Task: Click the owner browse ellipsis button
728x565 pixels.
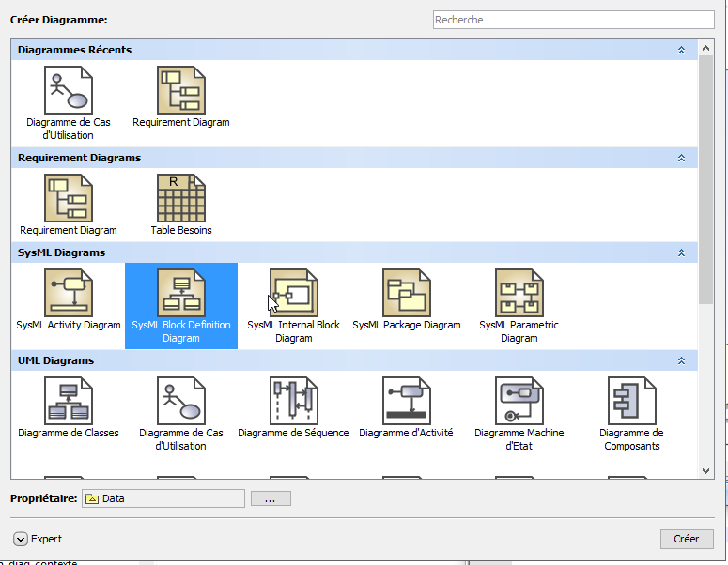Action: 271,499
